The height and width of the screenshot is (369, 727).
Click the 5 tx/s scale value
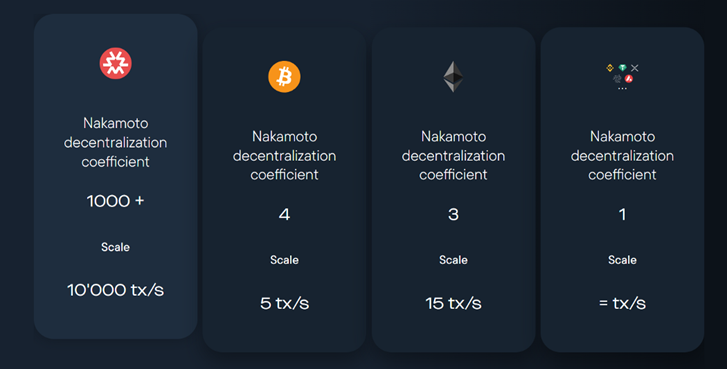284,303
